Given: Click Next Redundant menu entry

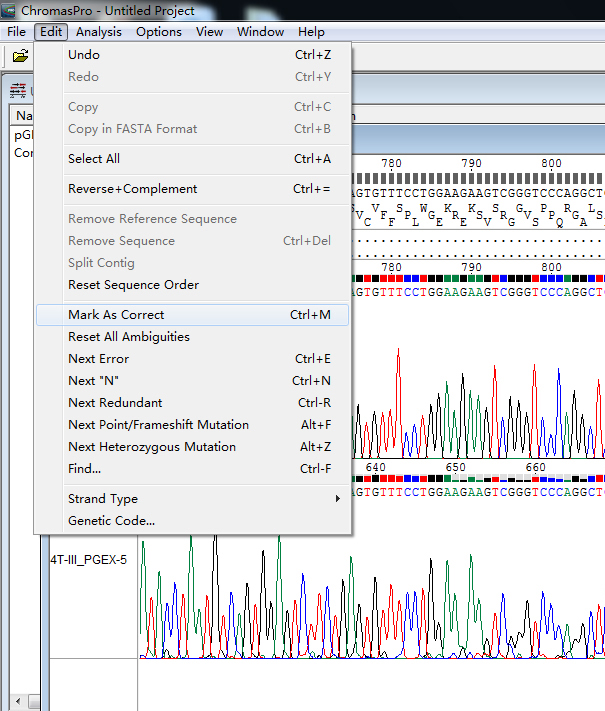Looking at the screenshot, I should 115,403.
